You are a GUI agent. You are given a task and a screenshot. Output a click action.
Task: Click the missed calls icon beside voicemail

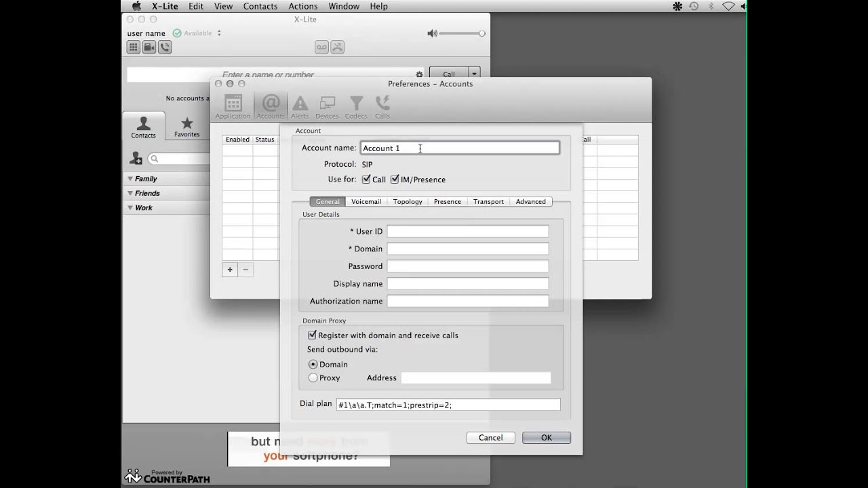click(x=337, y=47)
